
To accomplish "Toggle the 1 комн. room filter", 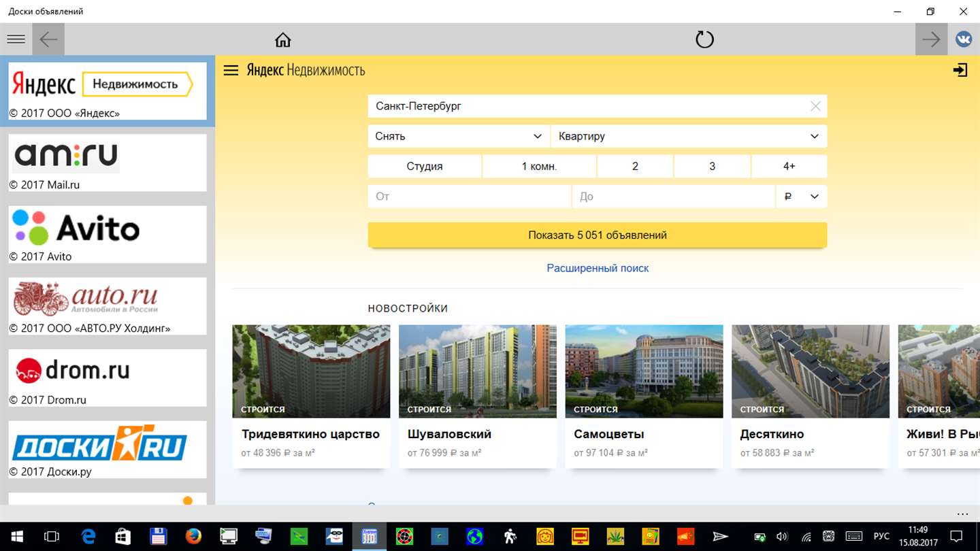I will pos(539,166).
